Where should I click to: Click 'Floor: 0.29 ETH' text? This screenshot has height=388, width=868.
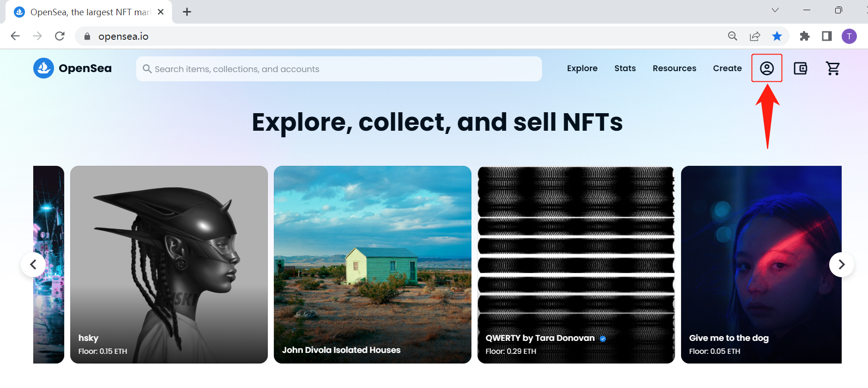point(511,352)
